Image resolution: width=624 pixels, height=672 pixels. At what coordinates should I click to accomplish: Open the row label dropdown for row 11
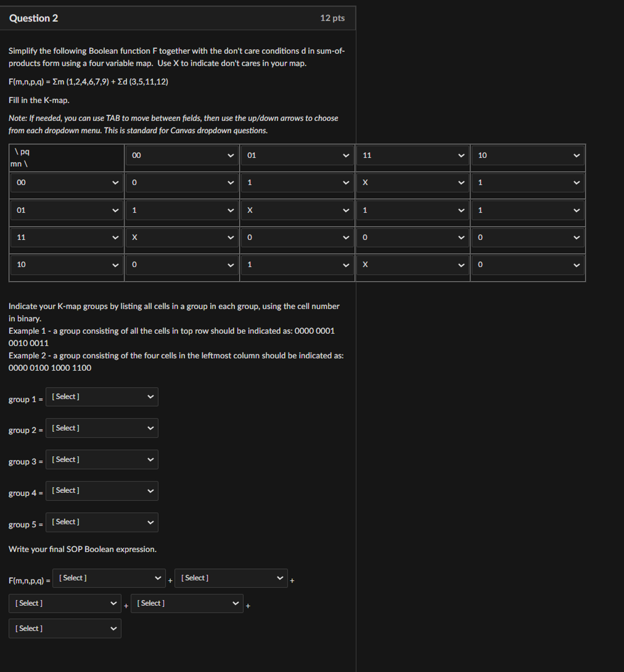point(66,237)
